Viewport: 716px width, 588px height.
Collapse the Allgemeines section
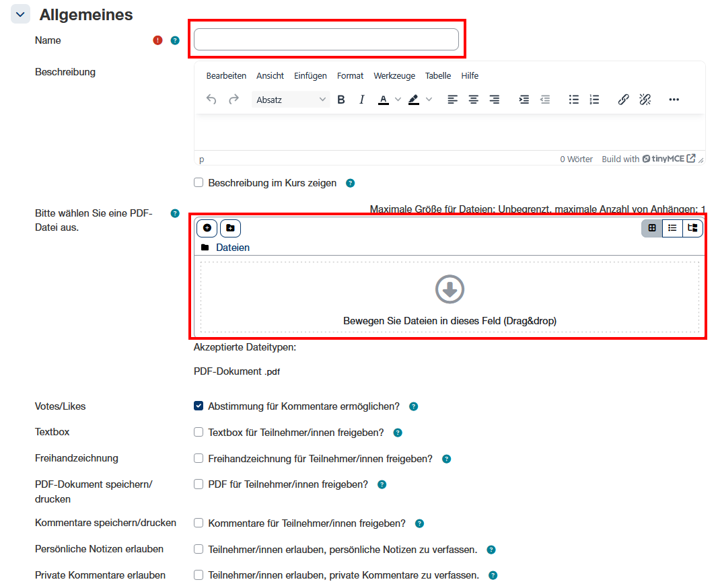[20, 14]
